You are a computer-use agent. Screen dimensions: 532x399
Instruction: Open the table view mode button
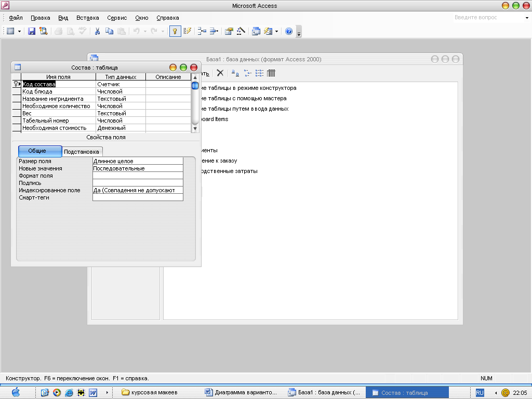click(x=10, y=31)
